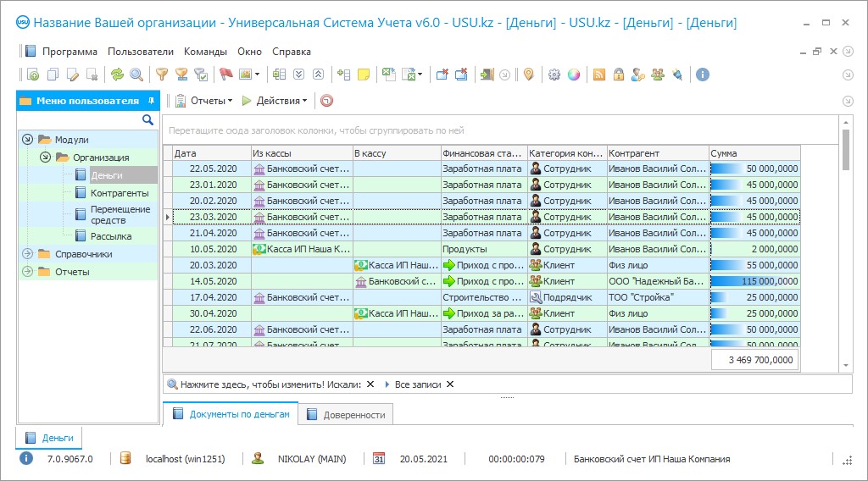Open settings gear toolbar icon
The width and height of the screenshot is (868, 481).
[554, 75]
